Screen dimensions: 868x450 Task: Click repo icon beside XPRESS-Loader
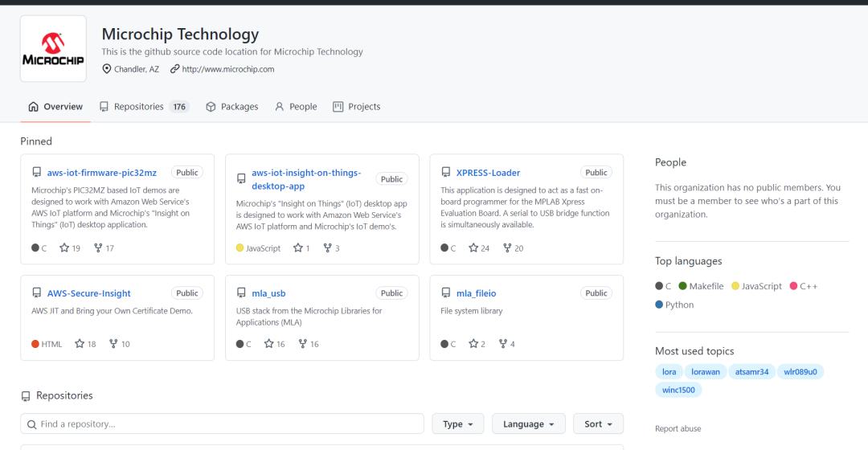point(445,172)
